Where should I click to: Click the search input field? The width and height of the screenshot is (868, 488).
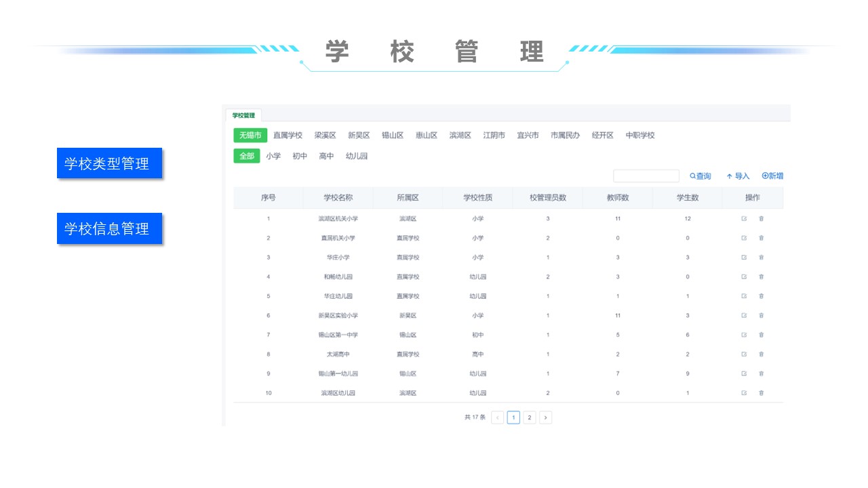(x=646, y=176)
